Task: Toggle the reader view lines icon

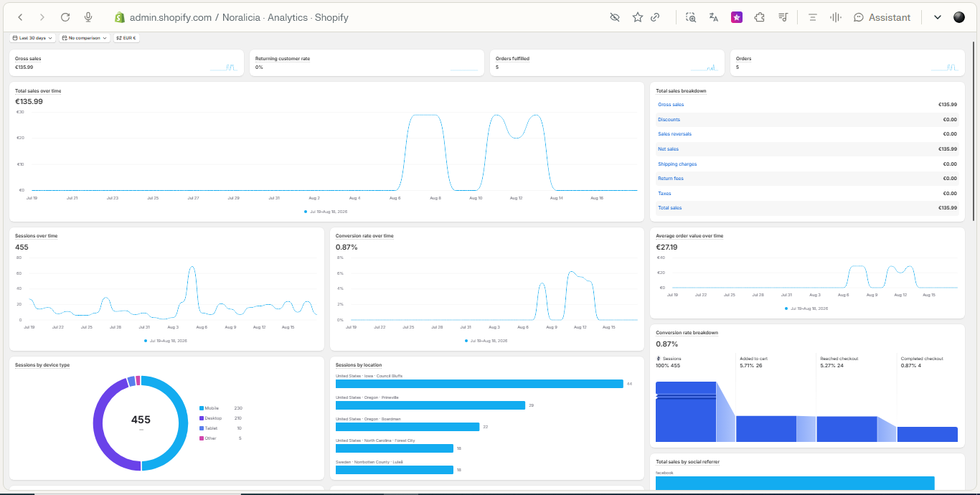Action: tap(813, 17)
